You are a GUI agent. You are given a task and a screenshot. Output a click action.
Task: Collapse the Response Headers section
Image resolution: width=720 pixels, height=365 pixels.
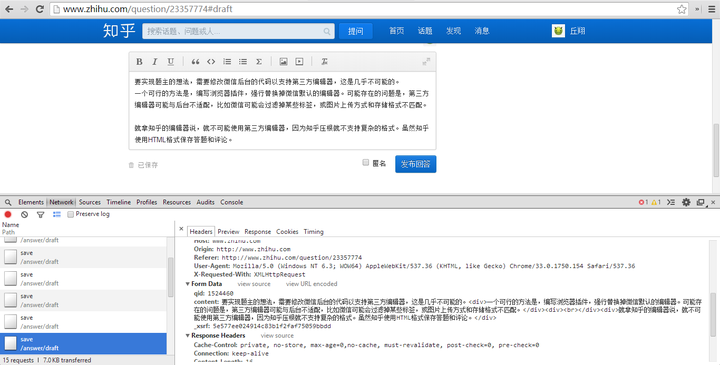point(187,336)
